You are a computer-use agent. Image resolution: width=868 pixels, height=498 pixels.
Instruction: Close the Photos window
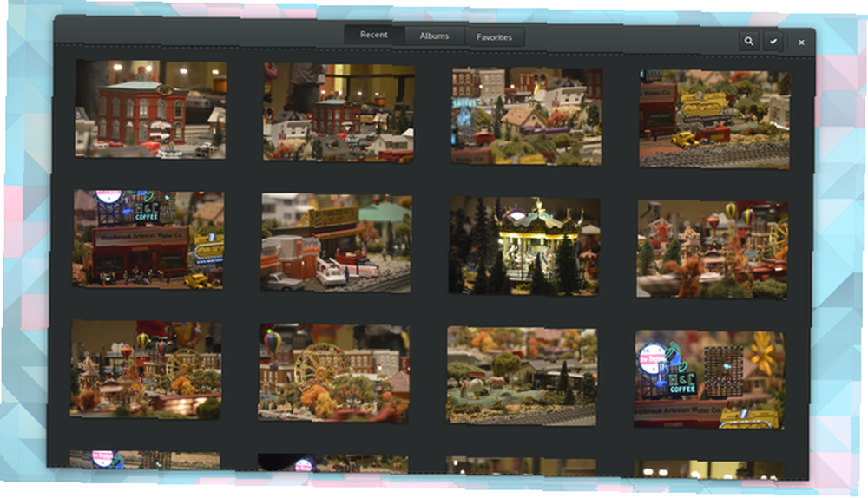[x=801, y=43]
